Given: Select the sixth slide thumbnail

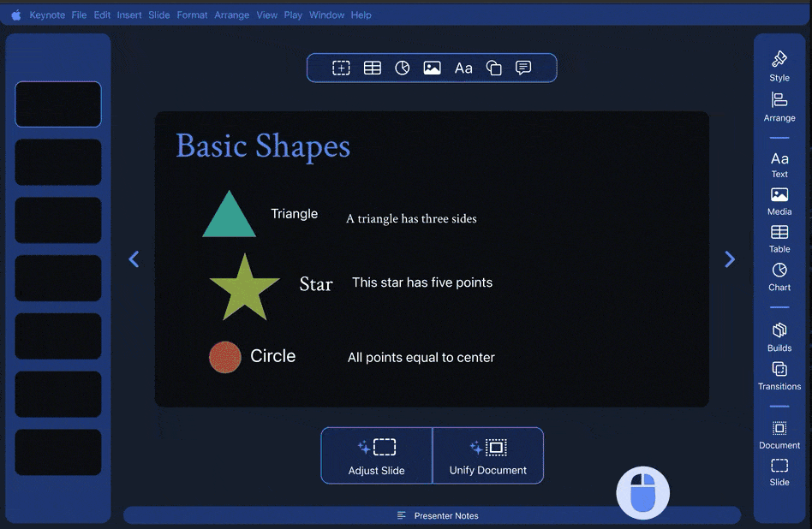Looking at the screenshot, I should [x=58, y=394].
